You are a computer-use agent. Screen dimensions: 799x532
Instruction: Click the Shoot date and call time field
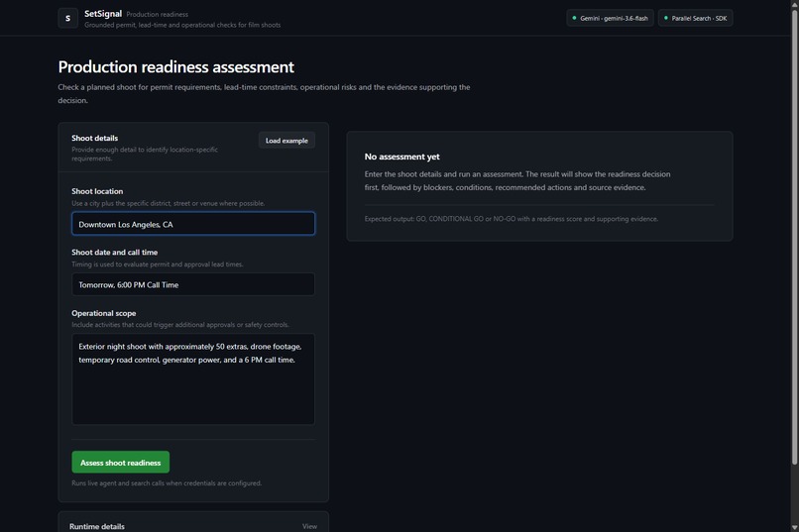pyautogui.click(x=193, y=284)
